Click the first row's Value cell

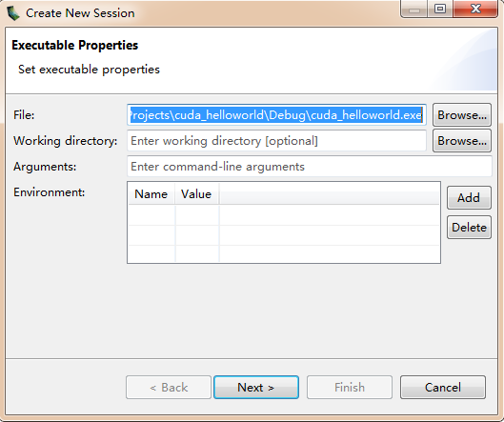click(197, 215)
